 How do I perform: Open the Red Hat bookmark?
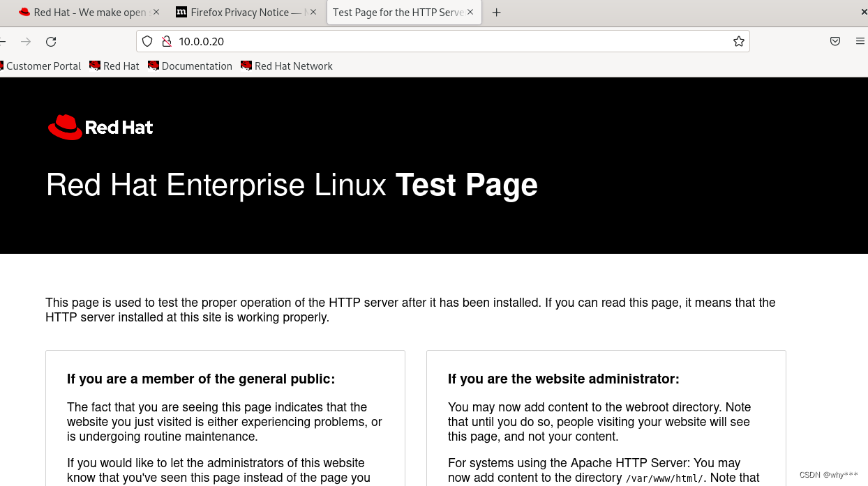point(114,66)
